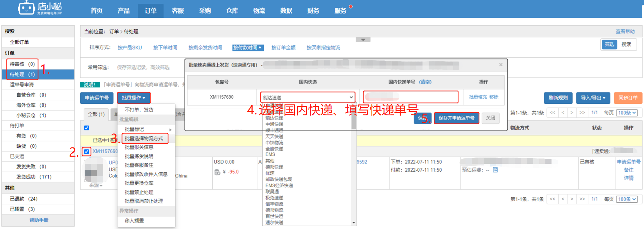The height and width of the screenshot is (229, 644).
Task: Uncheck the order XM1157690 checkbox
Action: pos(87,152)
